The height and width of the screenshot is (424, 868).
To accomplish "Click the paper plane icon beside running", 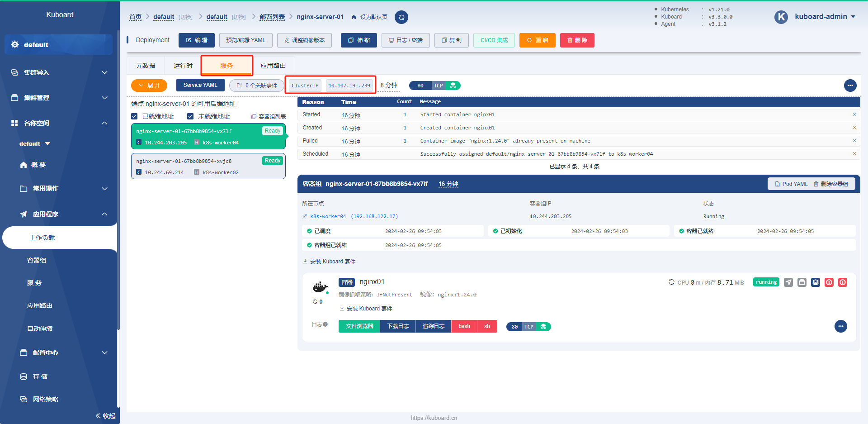I will click(x=788, y=282).
